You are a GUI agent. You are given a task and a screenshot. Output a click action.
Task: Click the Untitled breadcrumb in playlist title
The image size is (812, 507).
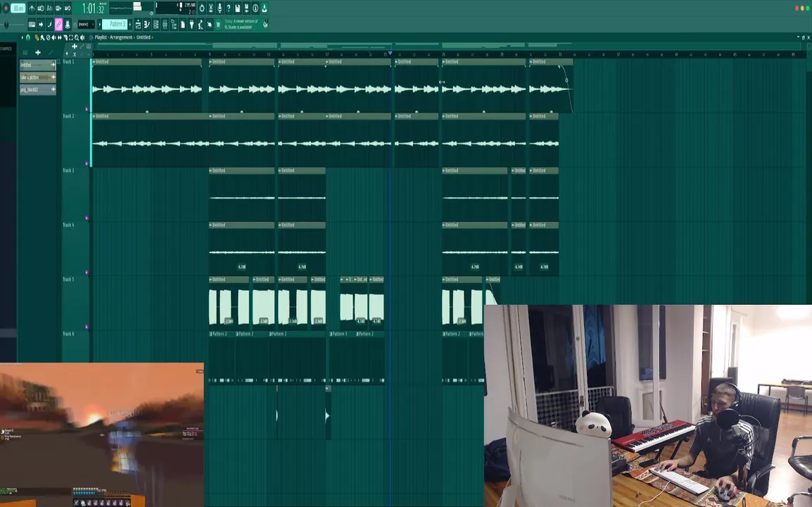pos(144,37)
